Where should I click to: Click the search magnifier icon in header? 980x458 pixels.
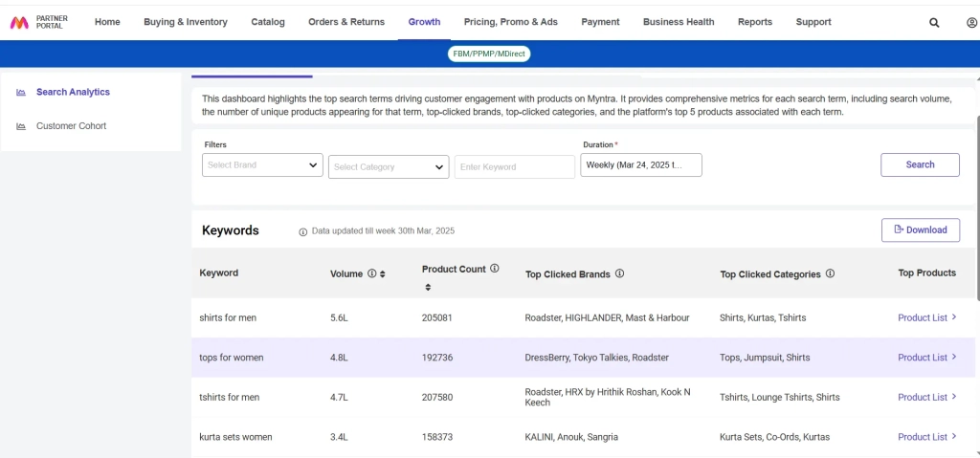(x=934, y=22)
